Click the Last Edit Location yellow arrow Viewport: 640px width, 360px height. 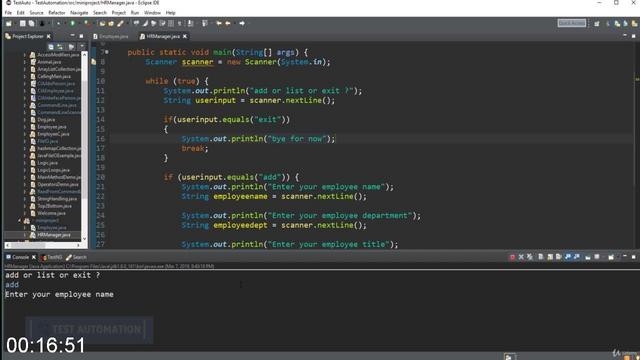coord(219,24)
